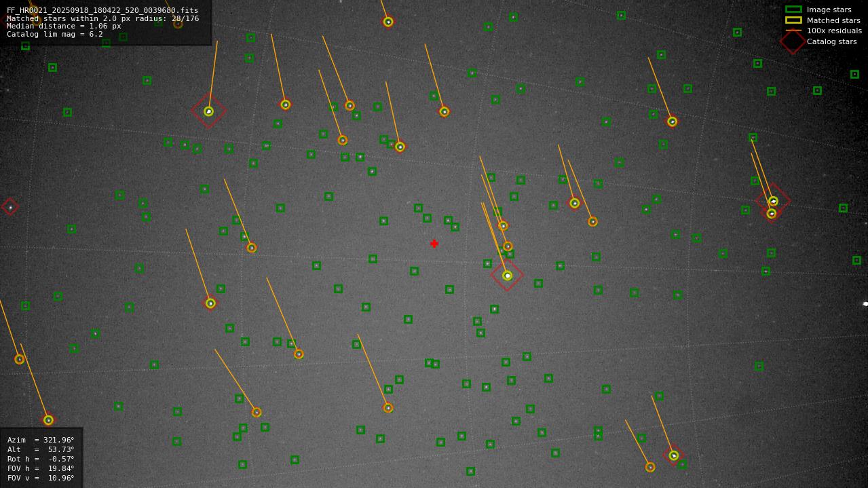Click the 'FOV v = 10.96°' readout
Viewport: 868px width, 488px height.
tap(41, 478)
